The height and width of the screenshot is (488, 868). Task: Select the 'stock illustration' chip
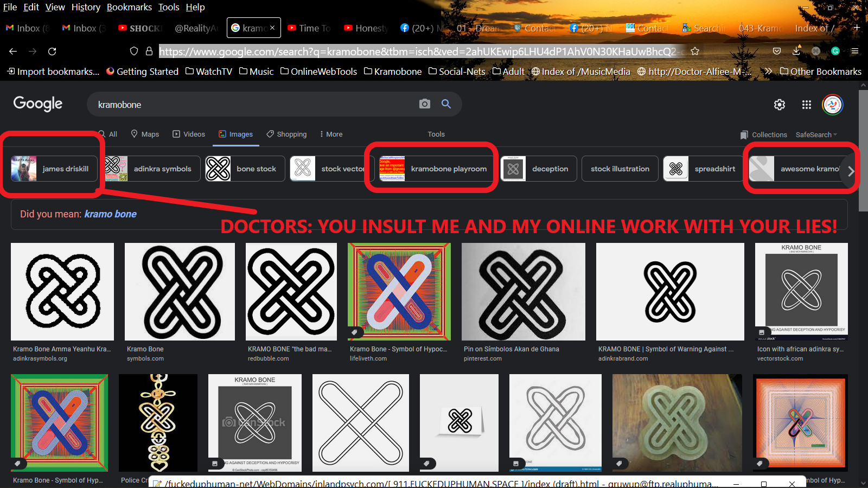620,169
